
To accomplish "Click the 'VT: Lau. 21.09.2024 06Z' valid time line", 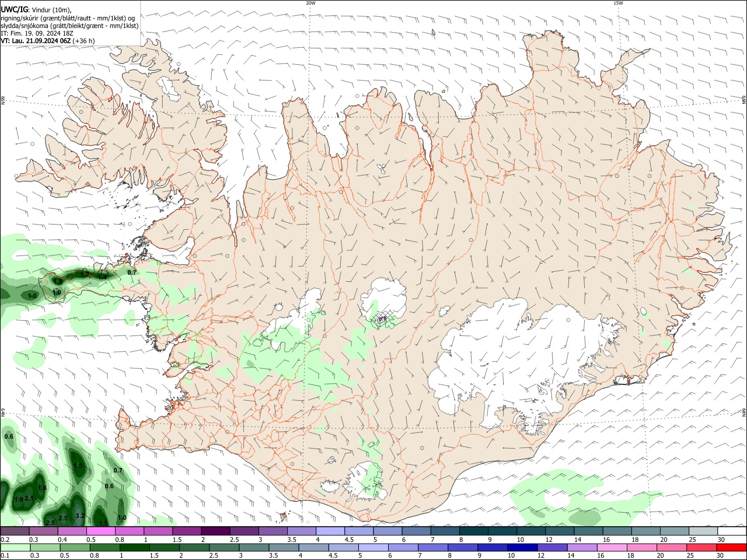I will pos(48,41).
